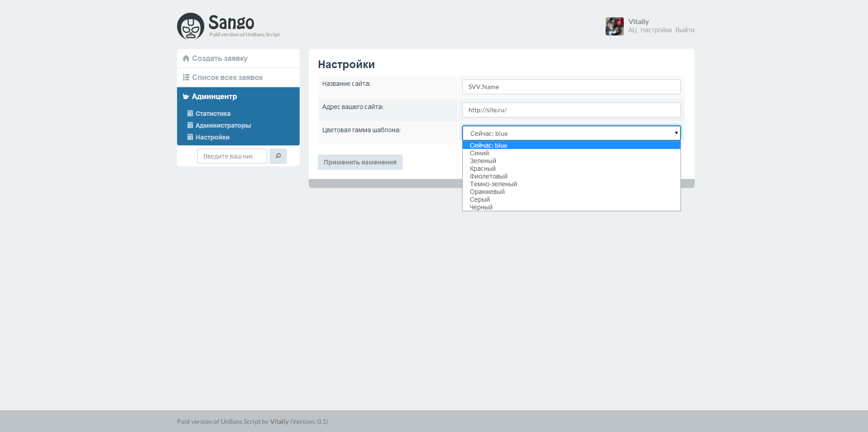The image size is (868, 432).
Task: Select the Сейчас: blue option
Action: (x=572, y=145)
